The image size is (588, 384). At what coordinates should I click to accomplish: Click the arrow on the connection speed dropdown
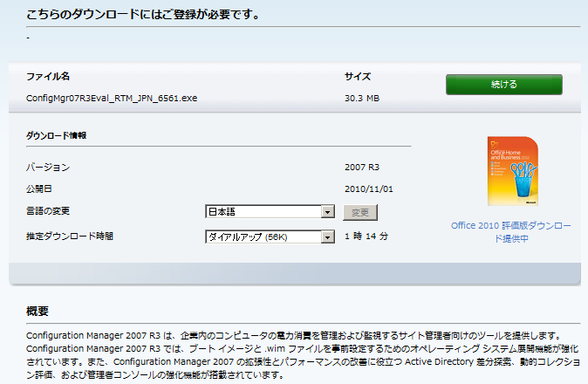(x=327, y=237)
